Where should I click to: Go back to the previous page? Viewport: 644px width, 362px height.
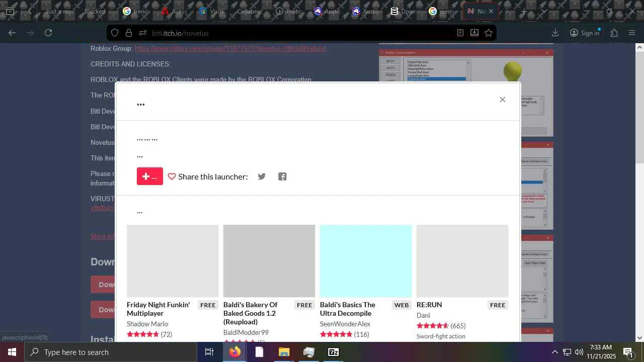pyautogui.click(x=12, y=33)
